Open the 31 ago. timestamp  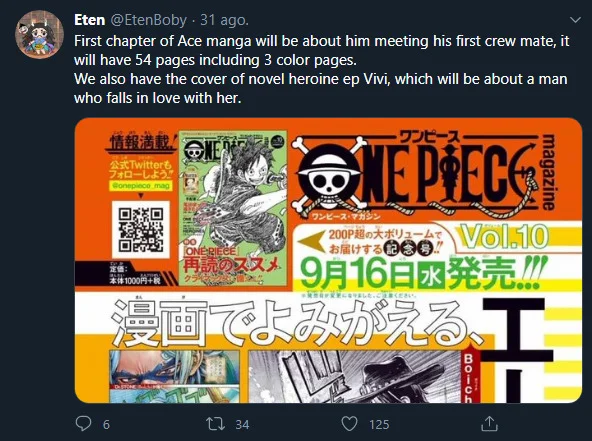(224, 20)
